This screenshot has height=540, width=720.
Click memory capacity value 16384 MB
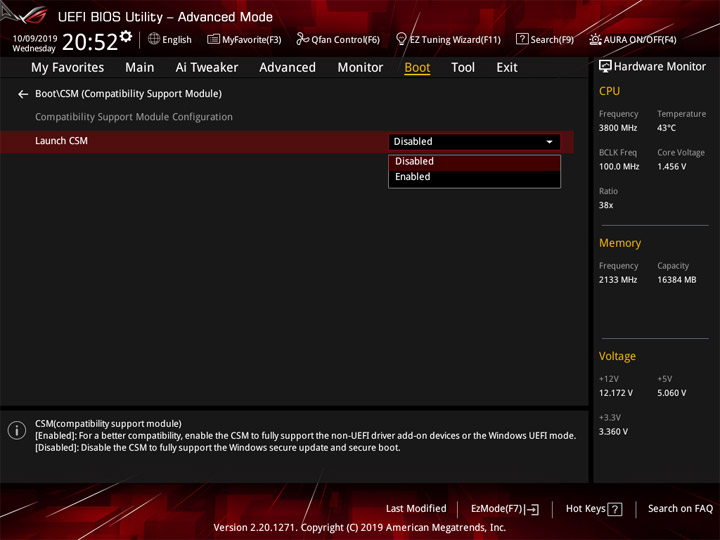click(676, 280)
